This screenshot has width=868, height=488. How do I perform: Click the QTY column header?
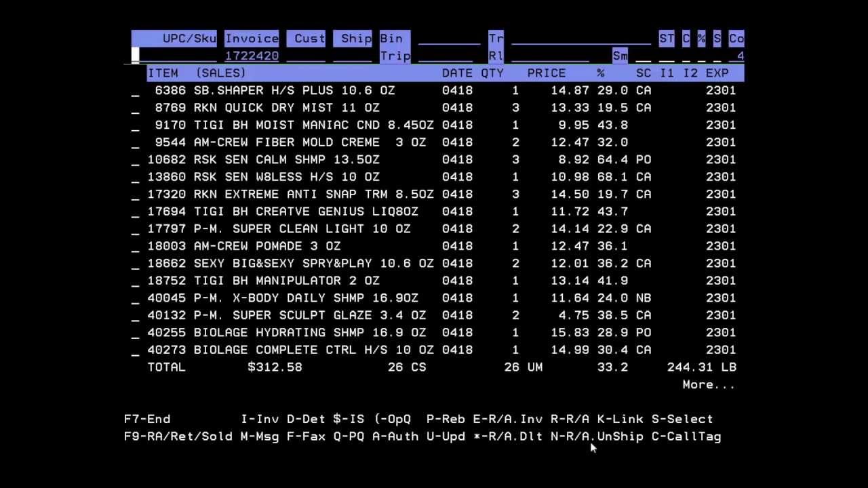pyautogui.click(x=492, y=73)
